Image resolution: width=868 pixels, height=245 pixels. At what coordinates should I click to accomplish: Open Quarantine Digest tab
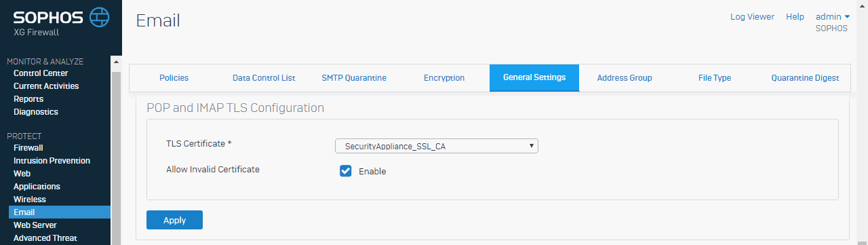[805, 78]
